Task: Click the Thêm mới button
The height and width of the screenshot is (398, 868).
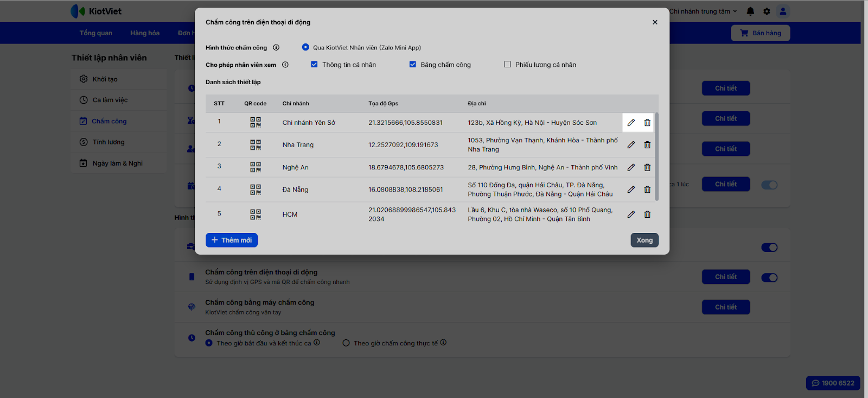Action: [x=232, y=240]
